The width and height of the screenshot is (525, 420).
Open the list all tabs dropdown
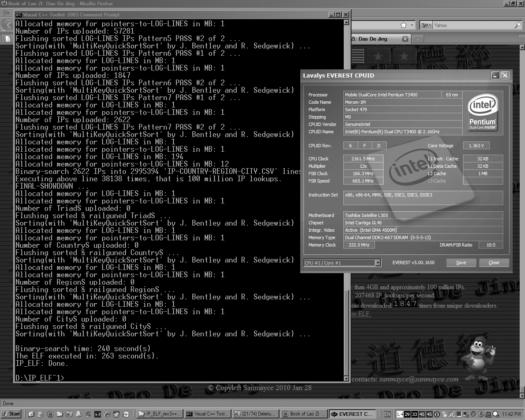(x=522, y=39)
